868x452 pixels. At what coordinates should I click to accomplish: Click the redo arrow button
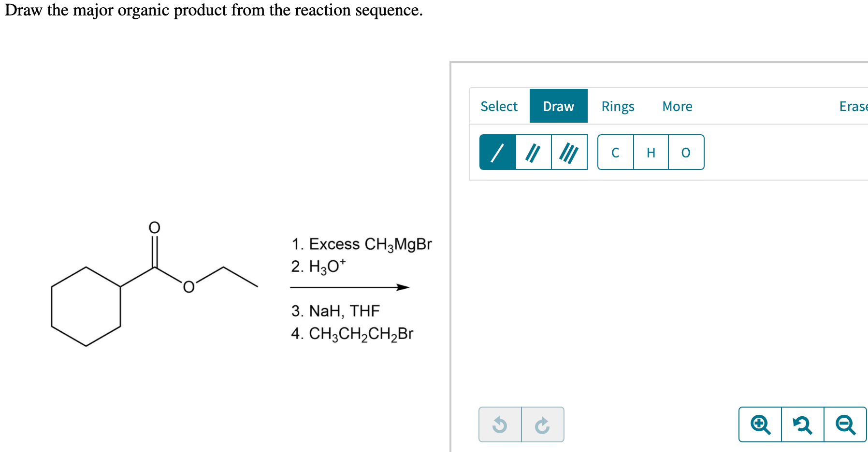tap(543, 424)
